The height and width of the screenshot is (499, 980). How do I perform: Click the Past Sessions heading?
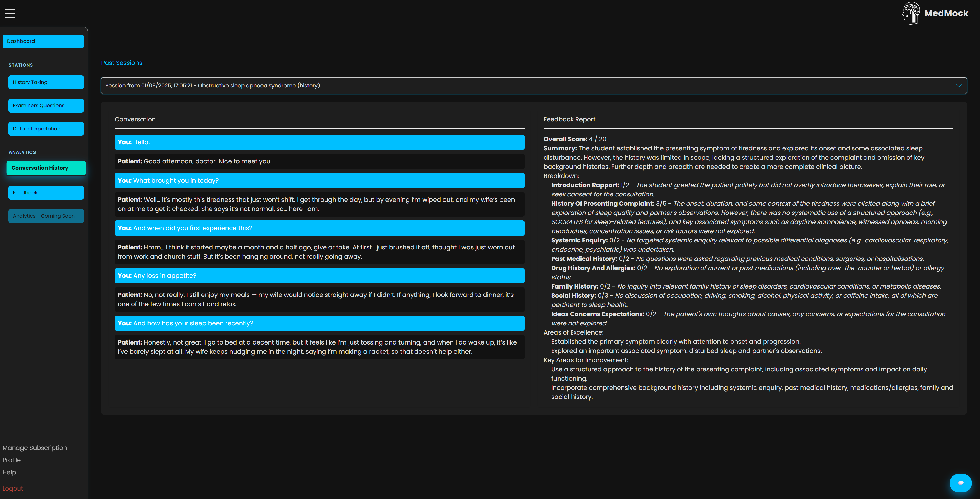click(x=121, y=63)
